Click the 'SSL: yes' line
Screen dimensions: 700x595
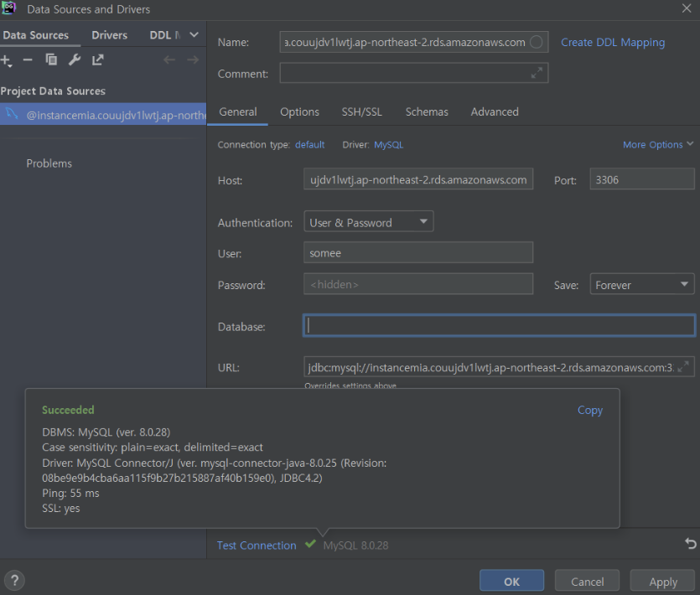pos(60,508)
